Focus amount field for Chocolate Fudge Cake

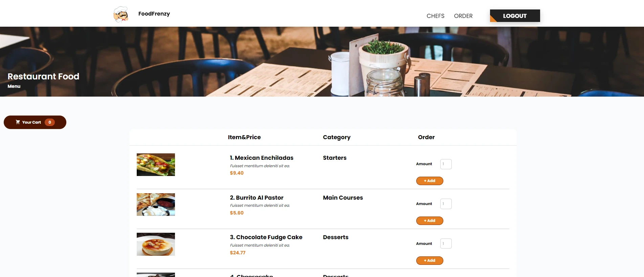(x=446, y=244)
